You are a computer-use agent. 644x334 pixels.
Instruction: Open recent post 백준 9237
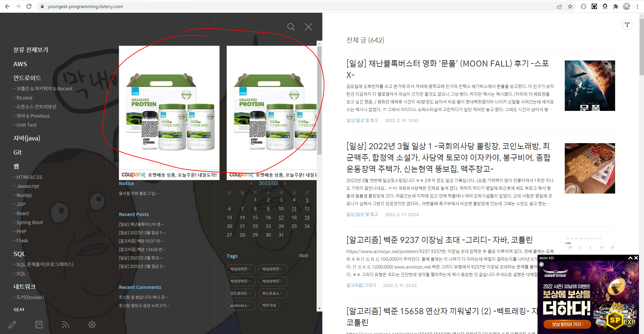[x=141, y=241]
